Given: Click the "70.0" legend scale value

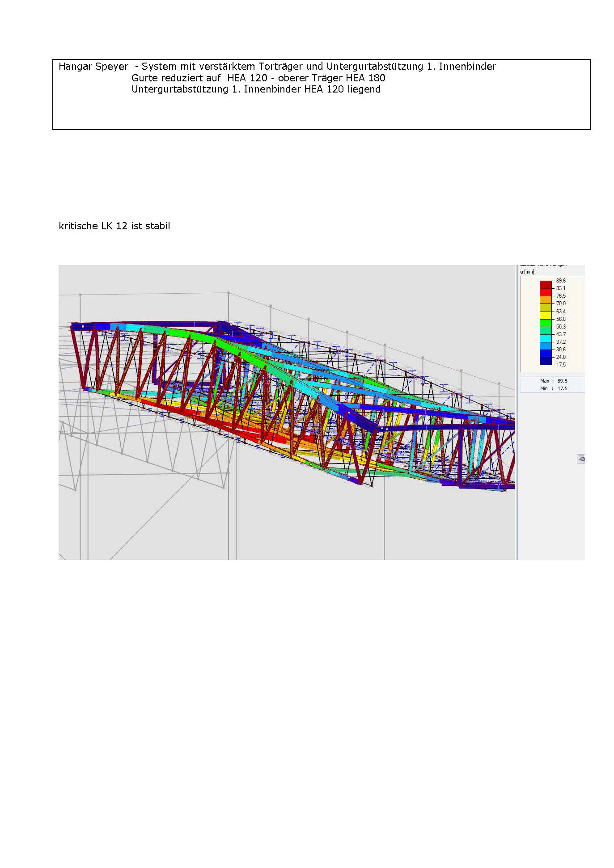Looking at the screenshot, I should (x=561, y=303).
